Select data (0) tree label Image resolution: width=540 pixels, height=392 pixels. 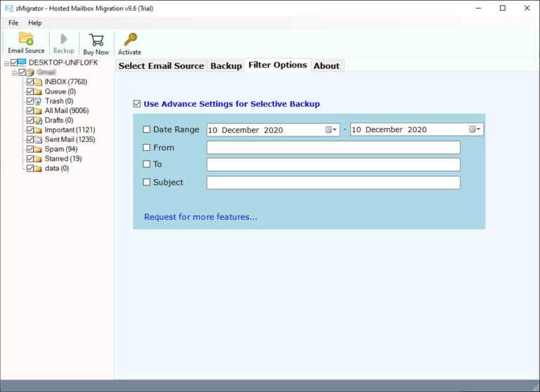(x=57, y=169)
